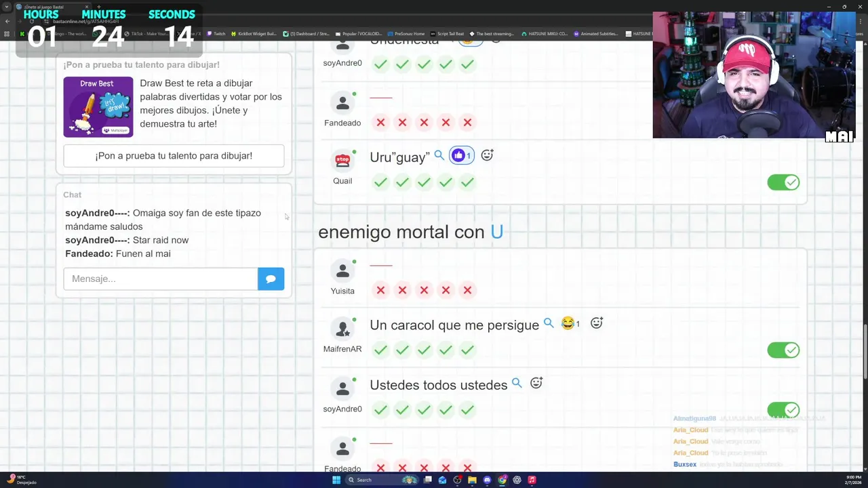Toggle the switch for Ustedes todos ustedes

coord(783,410)
